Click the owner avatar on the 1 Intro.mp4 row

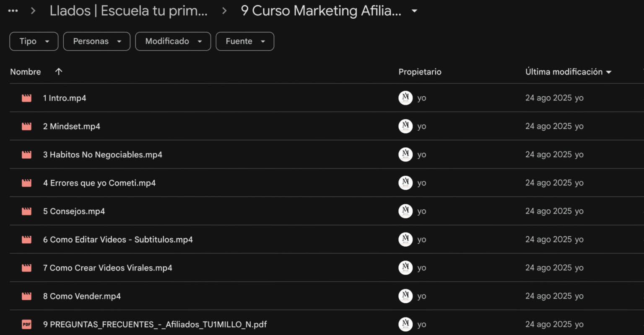point(405,98)
